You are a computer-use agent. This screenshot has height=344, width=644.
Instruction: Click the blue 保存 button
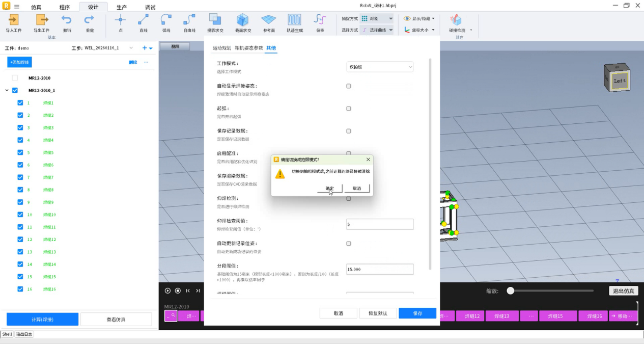point(417,313)
